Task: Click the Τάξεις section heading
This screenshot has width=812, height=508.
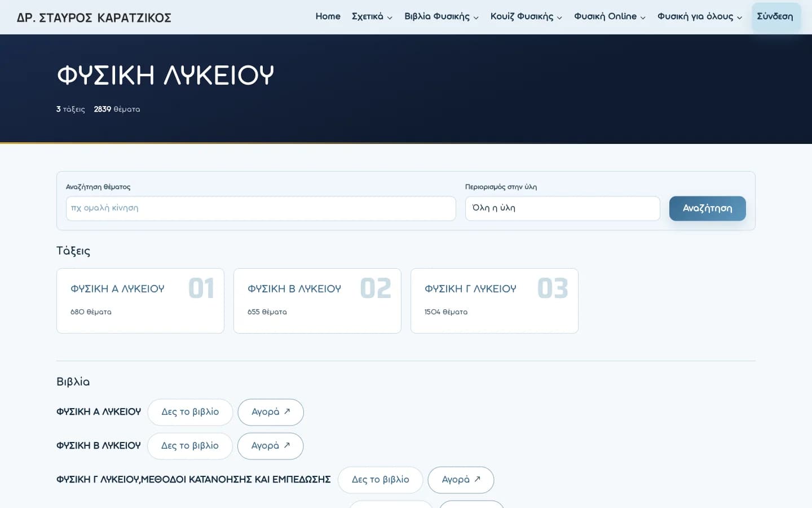Action: click(73, 251)
